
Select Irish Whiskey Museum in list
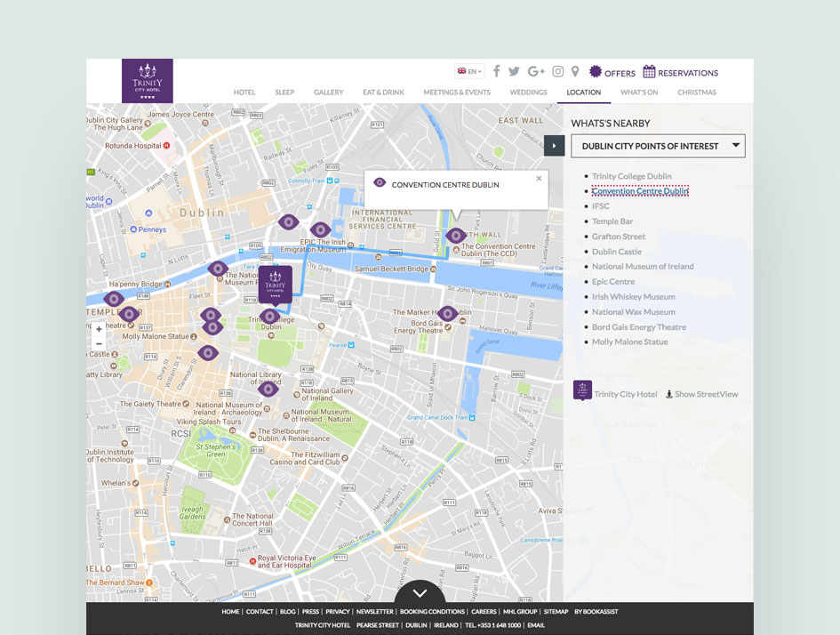633,296
